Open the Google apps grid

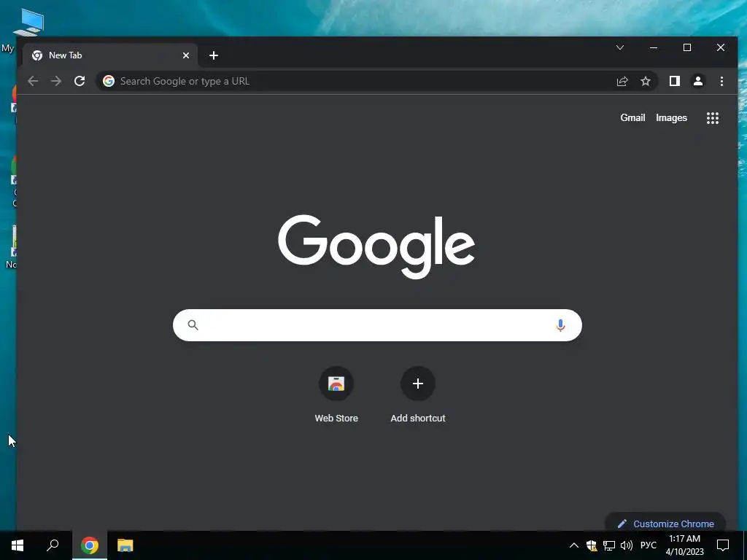[713, 118]
